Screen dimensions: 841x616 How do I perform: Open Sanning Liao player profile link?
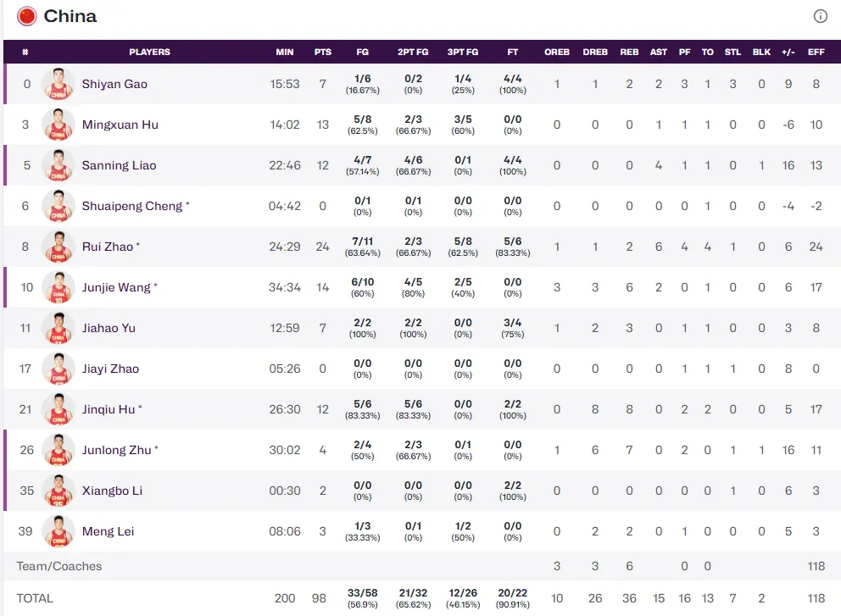pos(119,165)
